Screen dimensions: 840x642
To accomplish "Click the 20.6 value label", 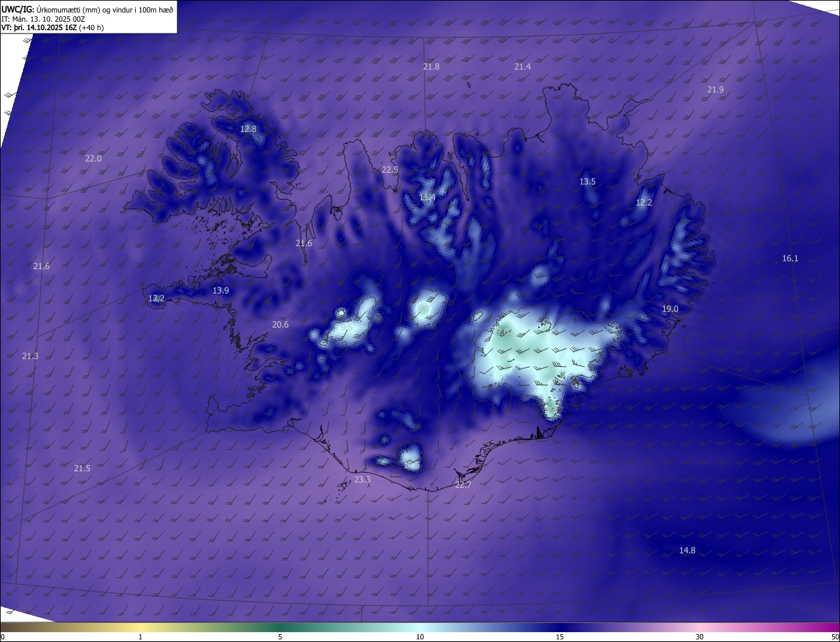I will pos(280,324).
